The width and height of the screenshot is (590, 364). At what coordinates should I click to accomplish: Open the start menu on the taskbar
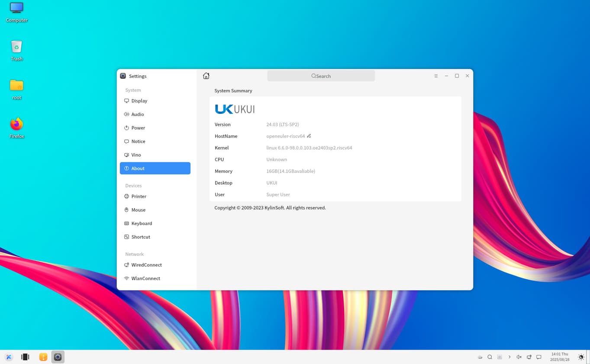click(9, 357)
